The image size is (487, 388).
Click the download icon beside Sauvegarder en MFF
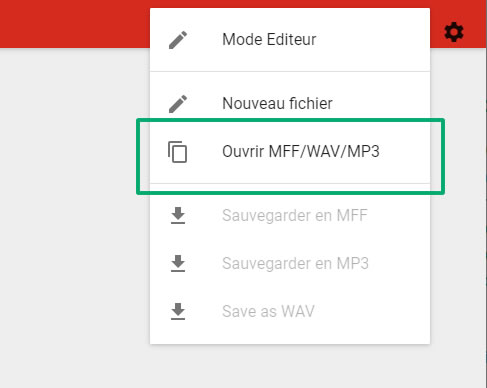(178, 215)
